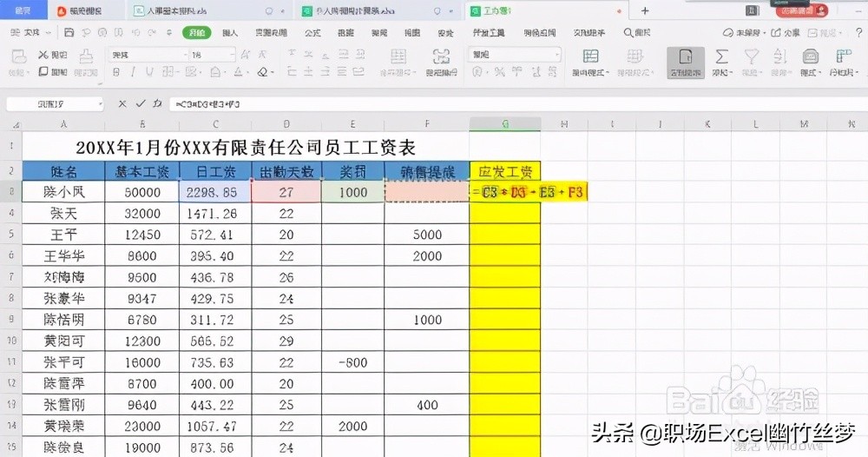868x457 pixels.
Task: Cancel formula entry with X icon
Action: coord(122,103)
